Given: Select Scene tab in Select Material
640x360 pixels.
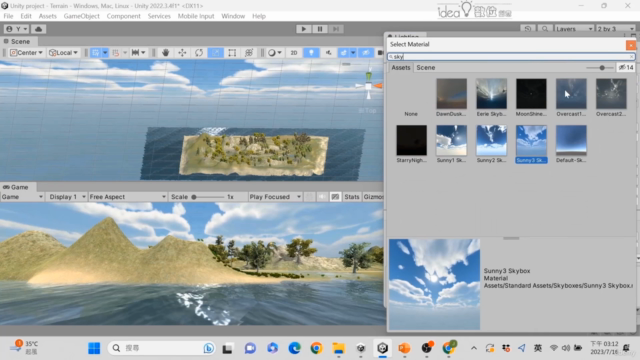Looking at the screenshot, I should click(x=425, y=67).
